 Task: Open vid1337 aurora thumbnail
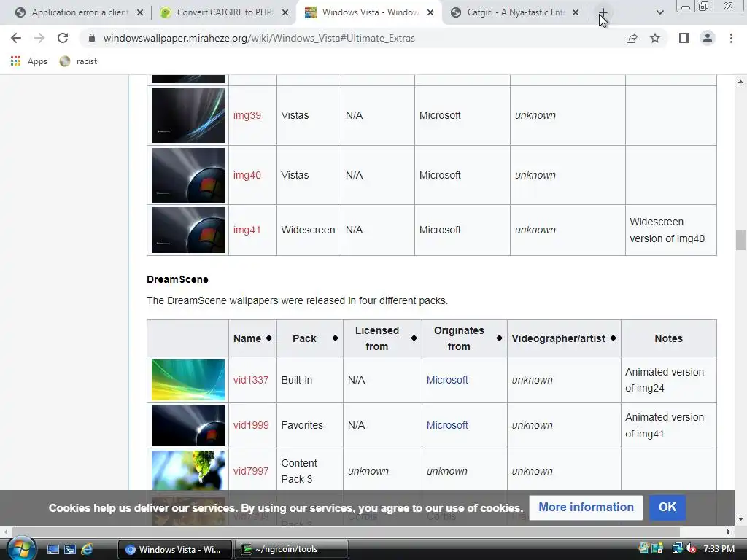click(x=187, y=380)
